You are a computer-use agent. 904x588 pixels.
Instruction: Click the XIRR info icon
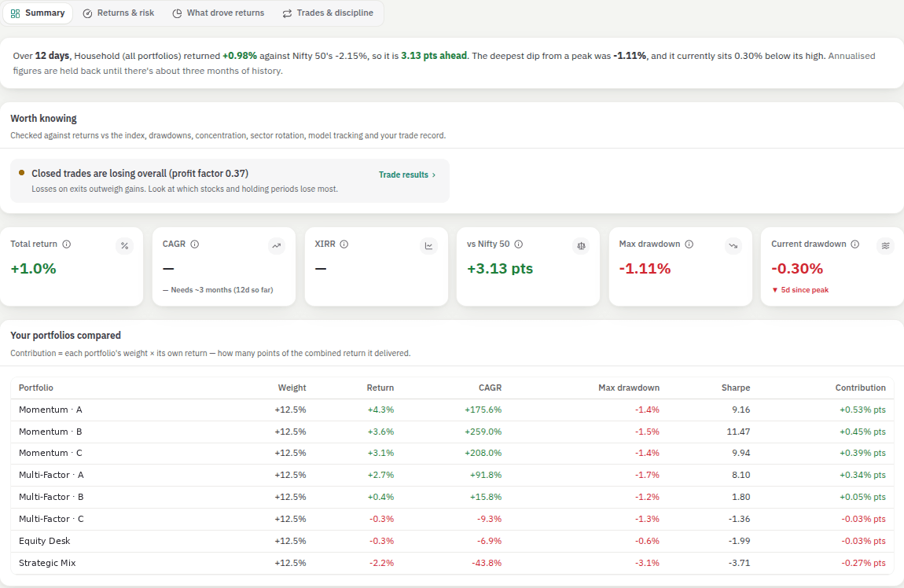click(x=344, y=244)
